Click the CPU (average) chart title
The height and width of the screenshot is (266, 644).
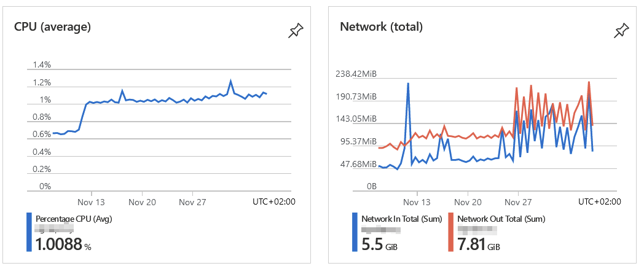pos(53,27)
